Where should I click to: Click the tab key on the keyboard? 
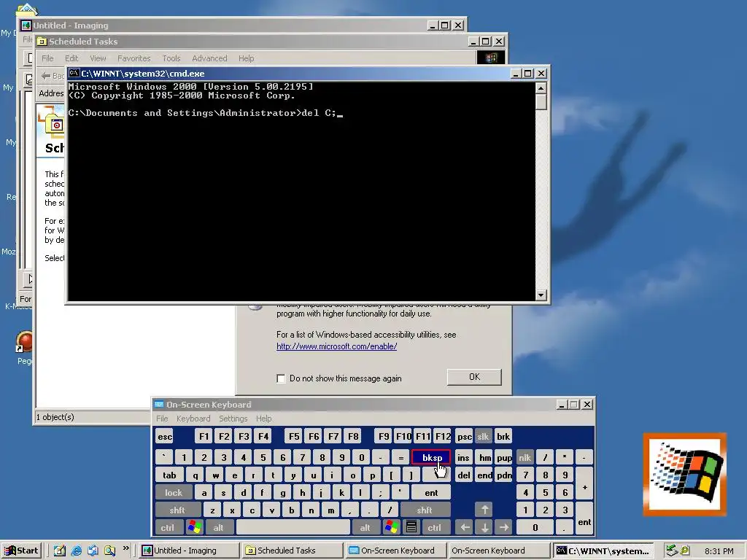pyautogui.click(x=169, y=475)
